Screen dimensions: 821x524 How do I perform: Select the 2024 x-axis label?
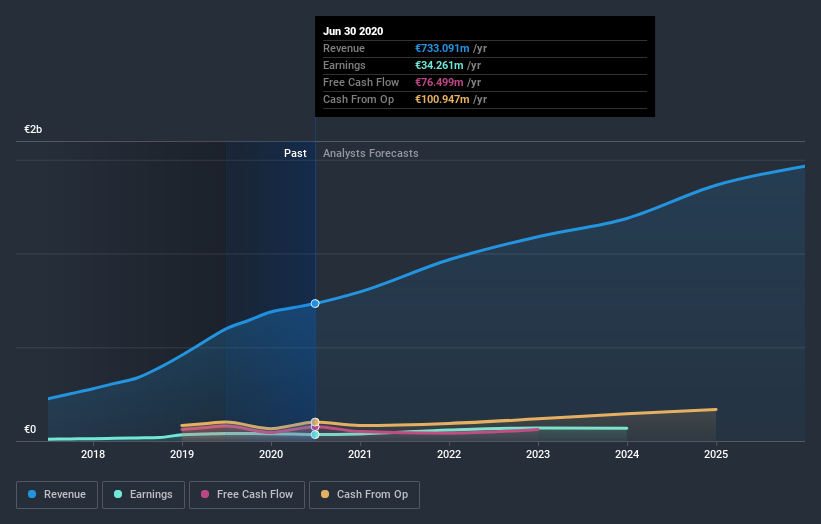[x=627, y=454]
